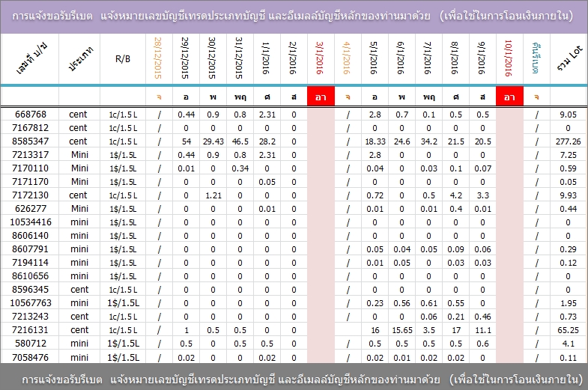
Task: Select account number cell 7216131
Action: pos(31,330)
